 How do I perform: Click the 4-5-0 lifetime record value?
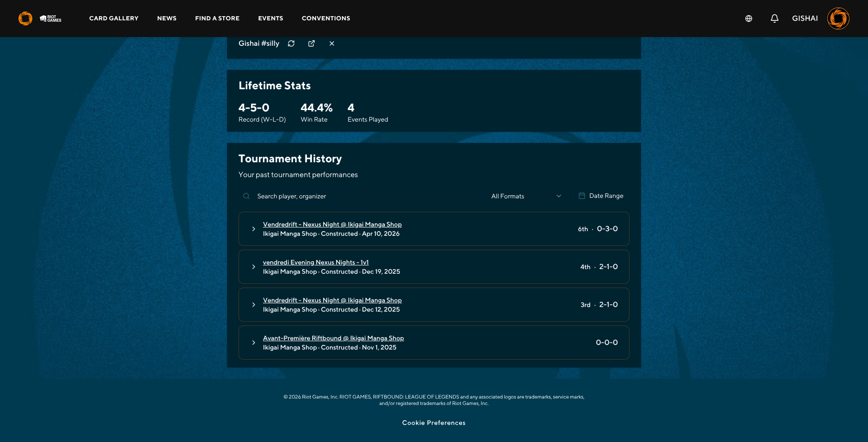[x=254, y=108]
